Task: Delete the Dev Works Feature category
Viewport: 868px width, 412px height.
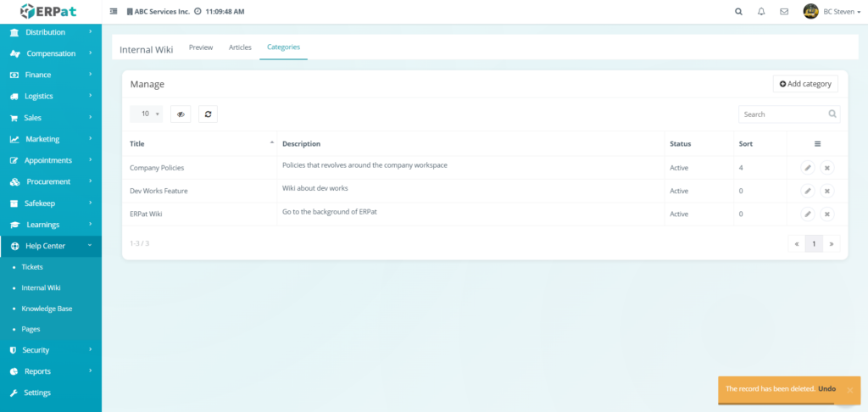Action: (x=827, y=191)
